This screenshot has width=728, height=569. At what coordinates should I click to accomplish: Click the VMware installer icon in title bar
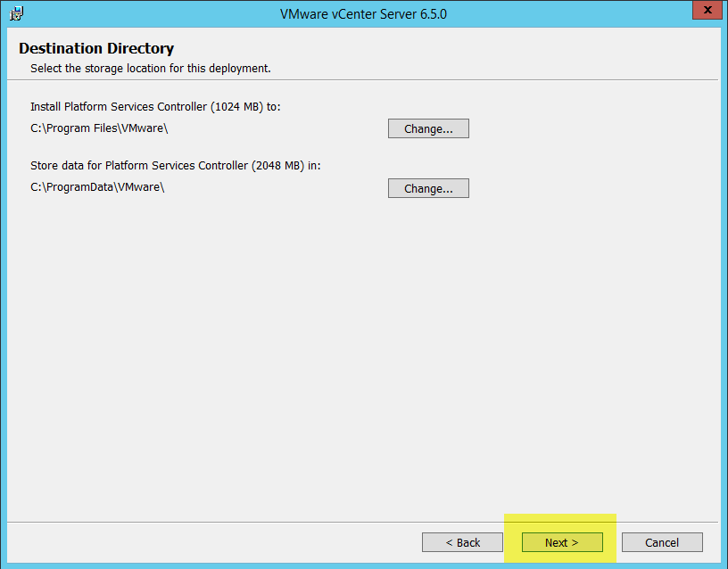point(17,12)
